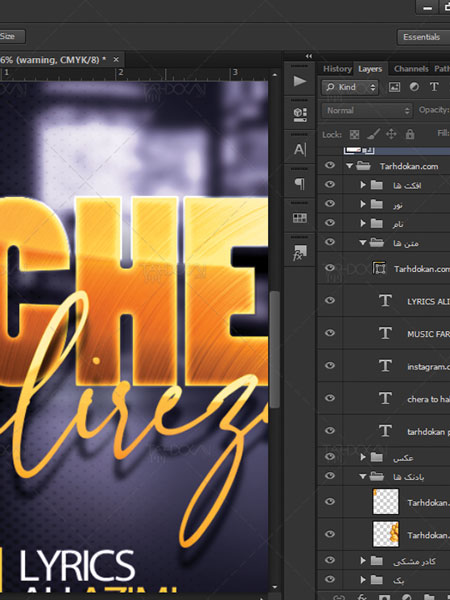Collapse panels with double-arrow icon

point(309,56)
